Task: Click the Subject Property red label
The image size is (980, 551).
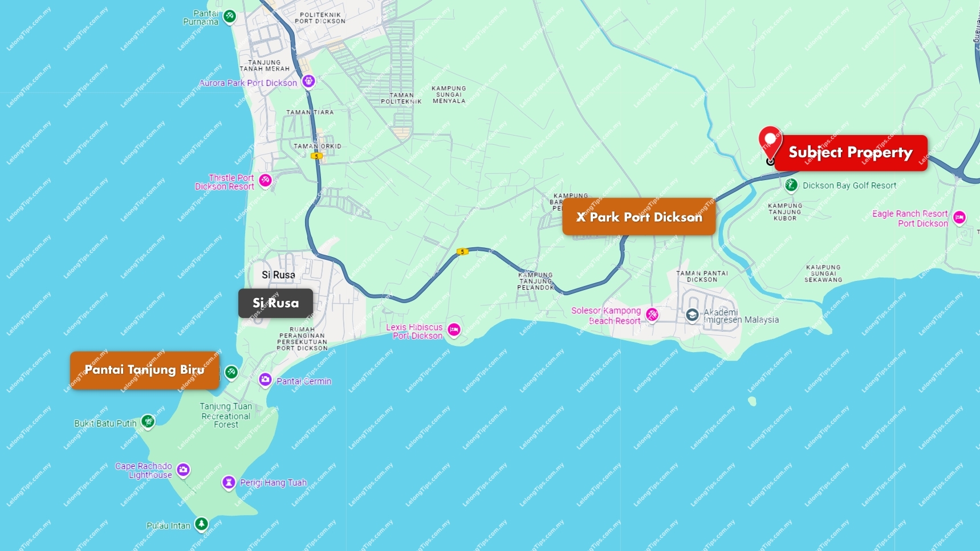Action: point(851,153)
